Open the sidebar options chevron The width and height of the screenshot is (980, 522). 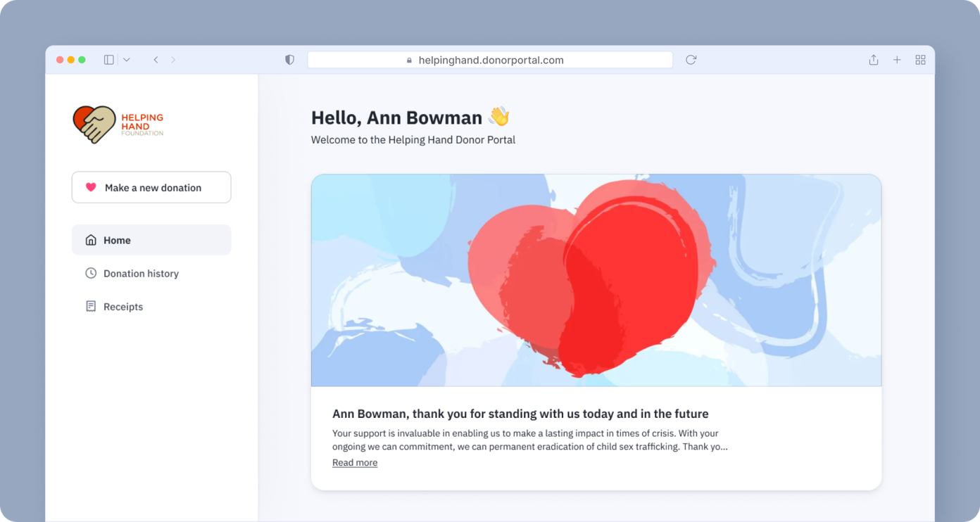pos(126,60)
